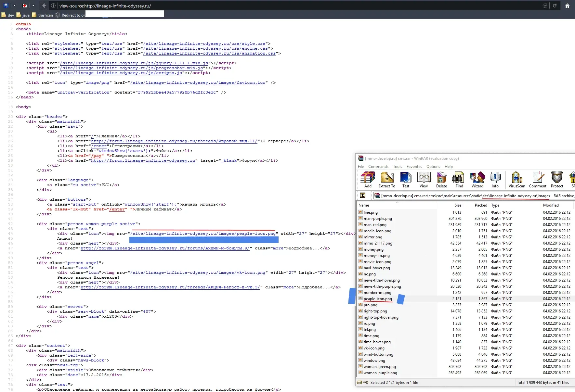
Task: Sort WinRAR list by Modified column
Action: [x=558, y=205]
